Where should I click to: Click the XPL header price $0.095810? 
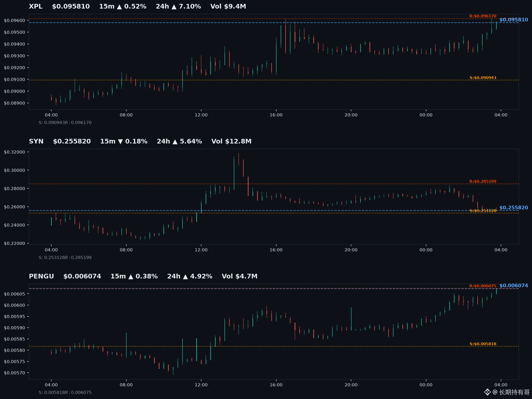[x=71, y=6]
